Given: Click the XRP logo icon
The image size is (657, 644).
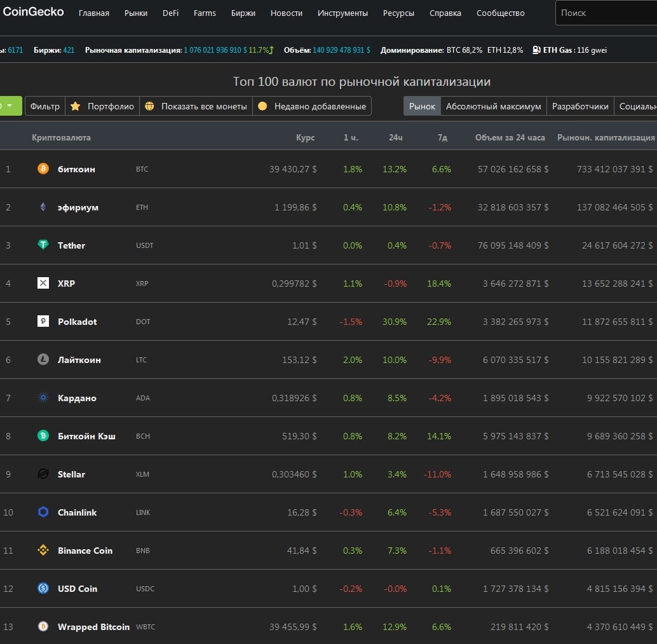Looking at the screenshot, I should coord(43,283).
